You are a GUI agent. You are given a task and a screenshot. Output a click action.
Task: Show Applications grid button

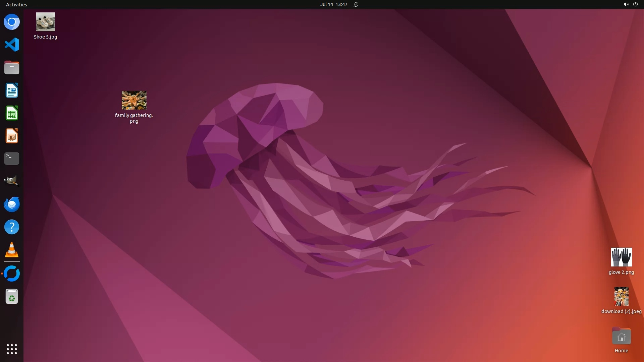point(12,349)
